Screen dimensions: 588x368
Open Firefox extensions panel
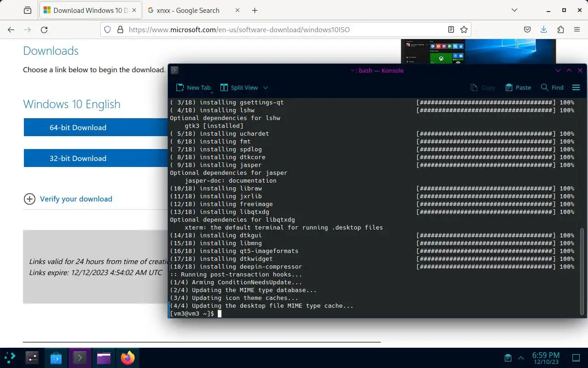coord(560,29)
